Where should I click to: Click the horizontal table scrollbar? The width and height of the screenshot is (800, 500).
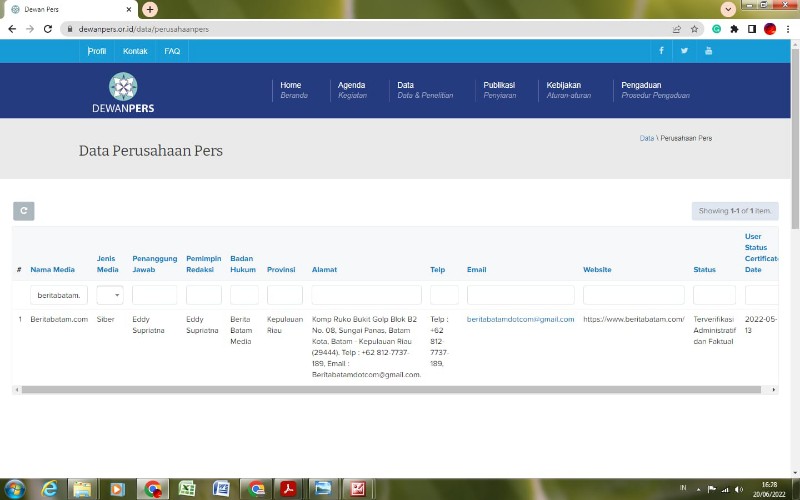pyautogui.click(x=391, y=390)
